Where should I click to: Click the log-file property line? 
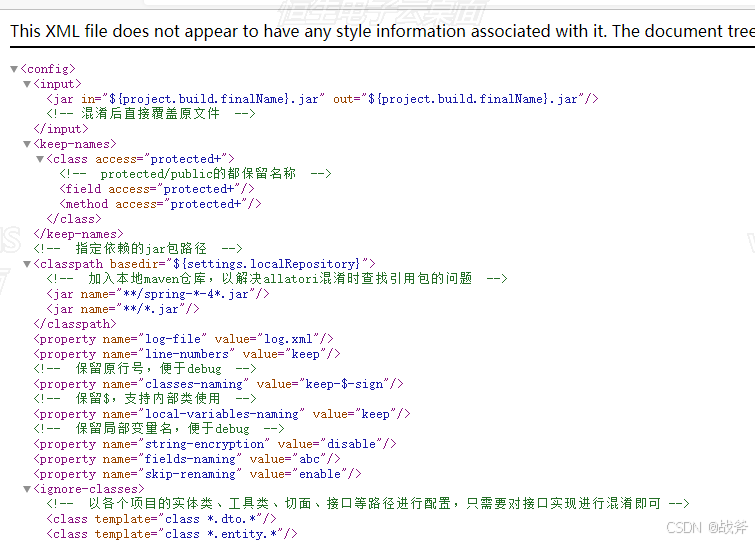click(183, 339)
